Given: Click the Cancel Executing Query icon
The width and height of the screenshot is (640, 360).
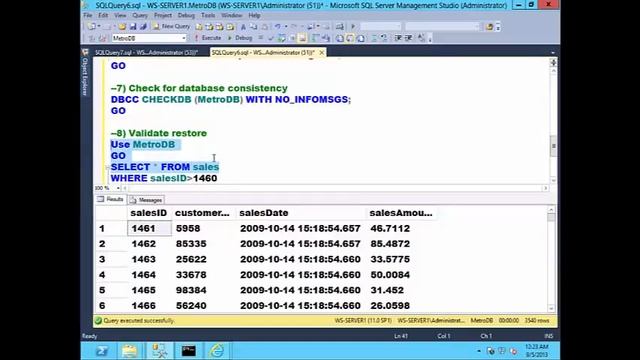Looking at the screenshot, I should tap(260, 38).
